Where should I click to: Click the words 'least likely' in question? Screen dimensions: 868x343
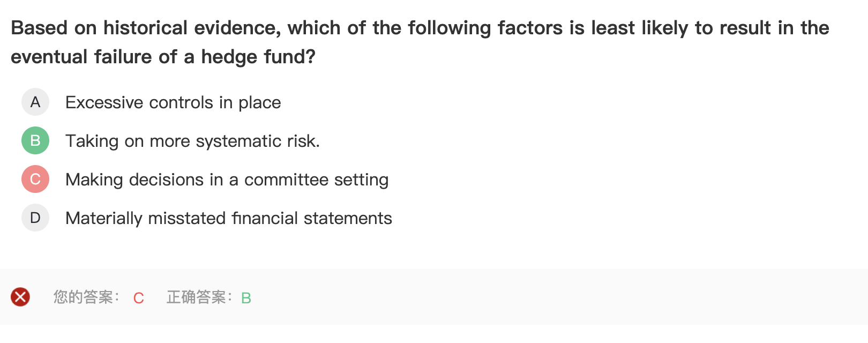click(639, 28)
